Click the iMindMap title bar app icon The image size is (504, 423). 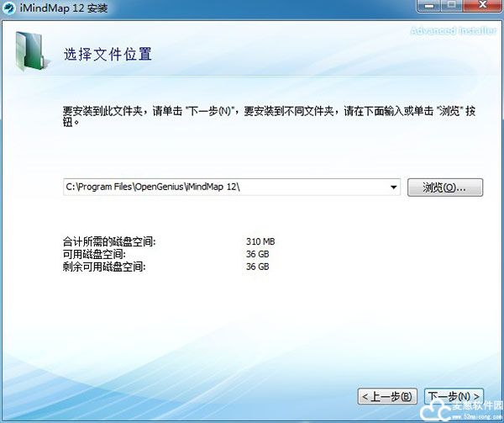coord(8,8)
